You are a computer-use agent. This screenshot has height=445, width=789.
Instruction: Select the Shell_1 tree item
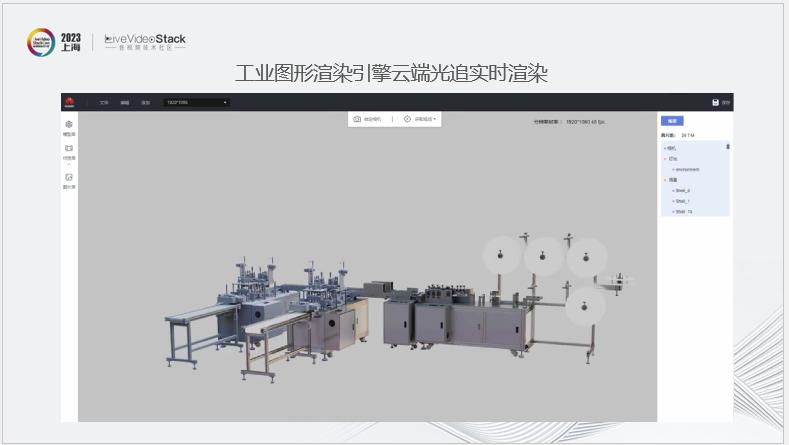pyautogui.click(x=681, y=201)
